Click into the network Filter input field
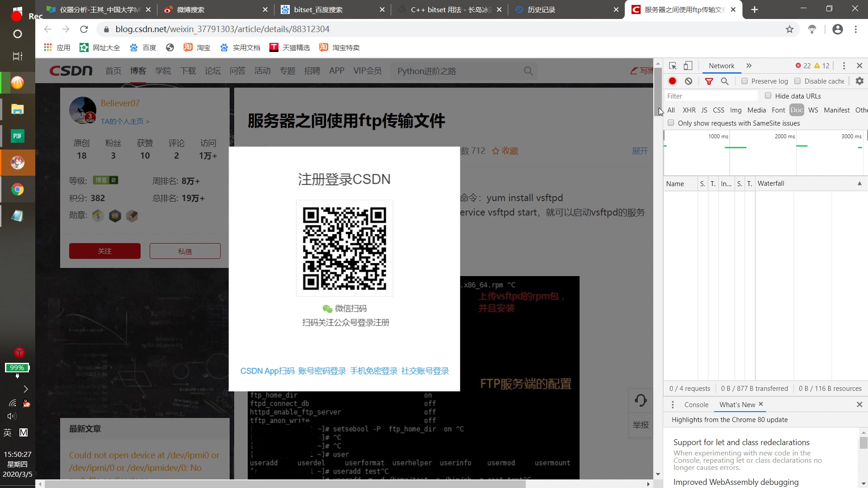The image size is (868, 488). tap(711, 96)
